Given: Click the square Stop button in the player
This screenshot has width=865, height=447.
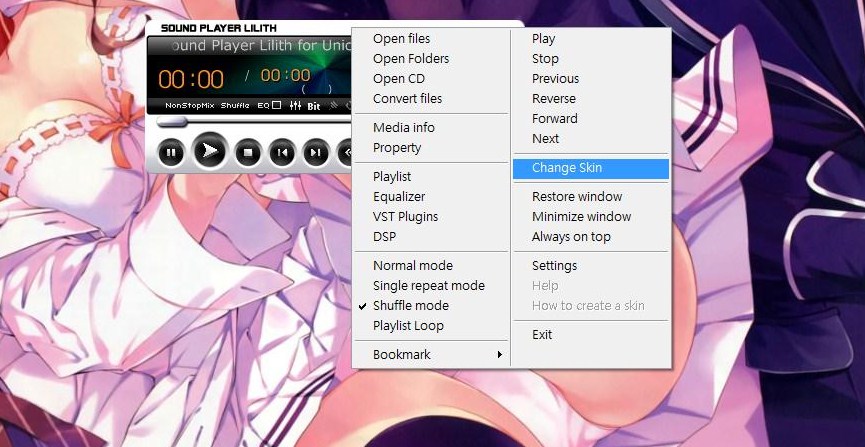Looking at the screenshot, I should click(248, 152).
